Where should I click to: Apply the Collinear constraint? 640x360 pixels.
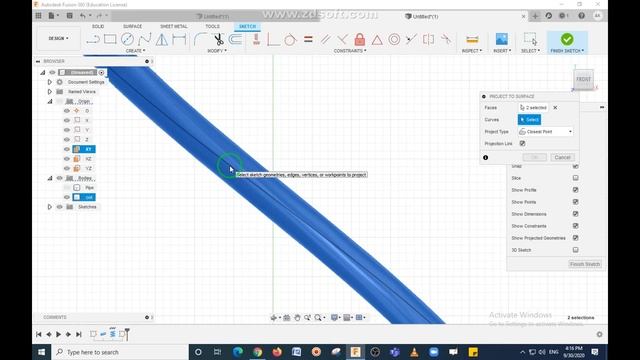[x=411, y=39]
